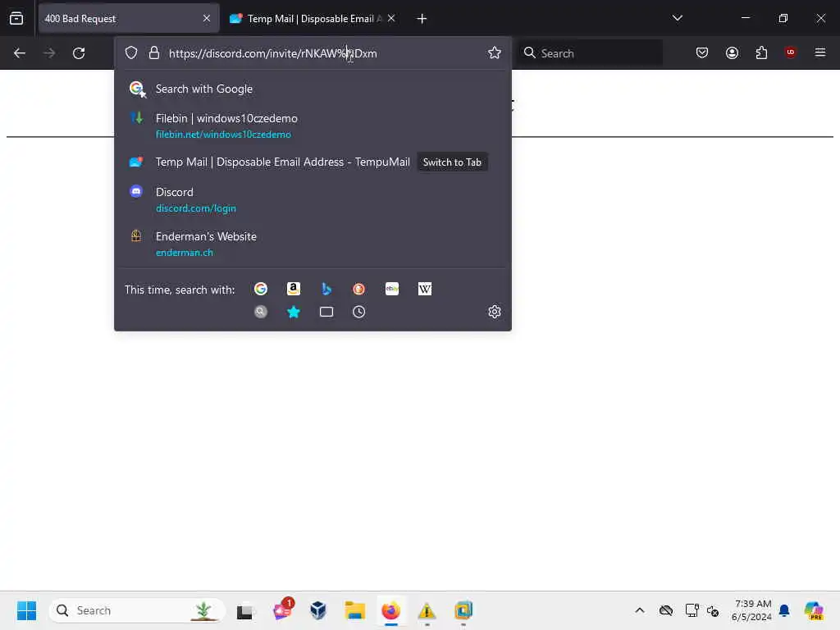Search only History via clock icon
The image size is (840, 630).
coord(359,312)
